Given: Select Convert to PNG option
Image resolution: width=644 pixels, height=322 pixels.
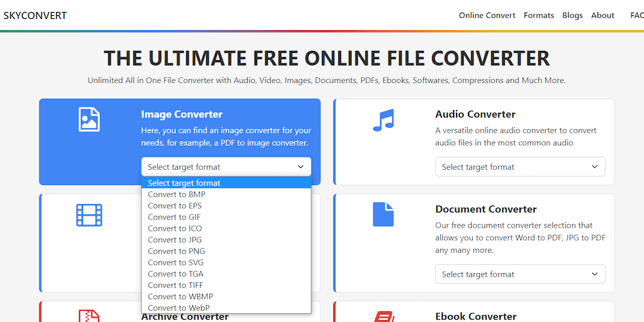Looking at the screenshot, I should pos(226,251).
